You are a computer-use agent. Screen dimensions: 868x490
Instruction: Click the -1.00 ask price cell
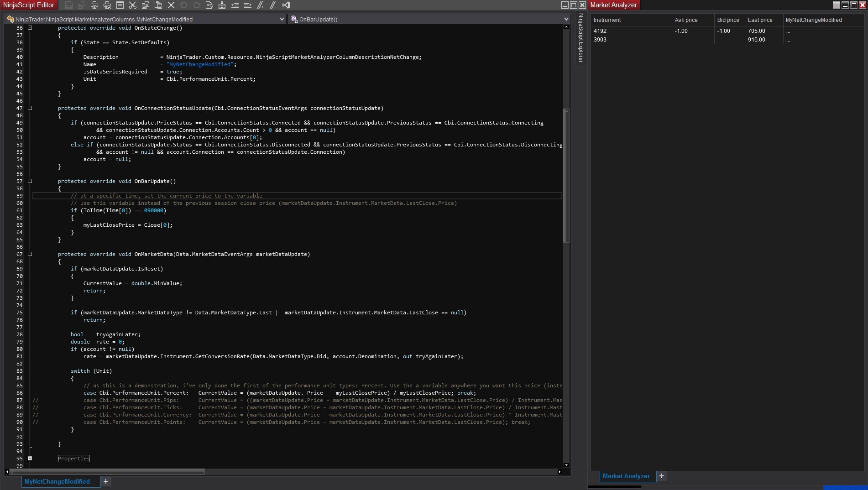(x=693, y=31)
